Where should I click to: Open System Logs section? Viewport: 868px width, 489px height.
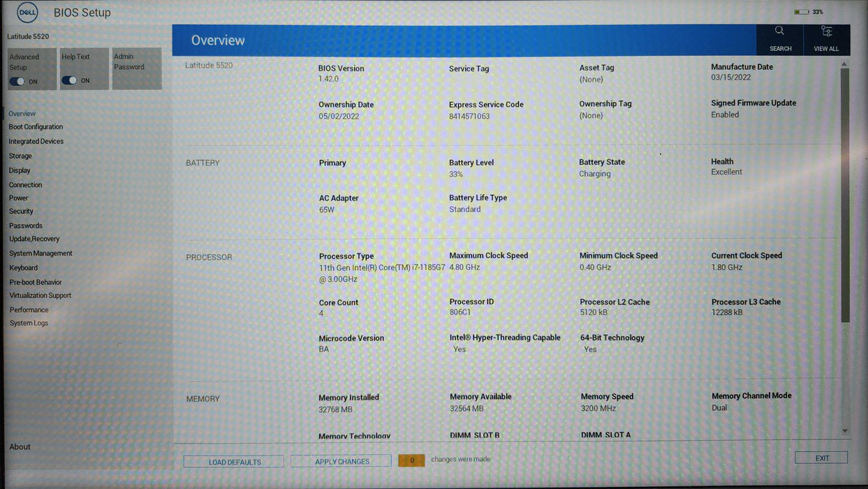pyautogui.click(x=29, y=323)
